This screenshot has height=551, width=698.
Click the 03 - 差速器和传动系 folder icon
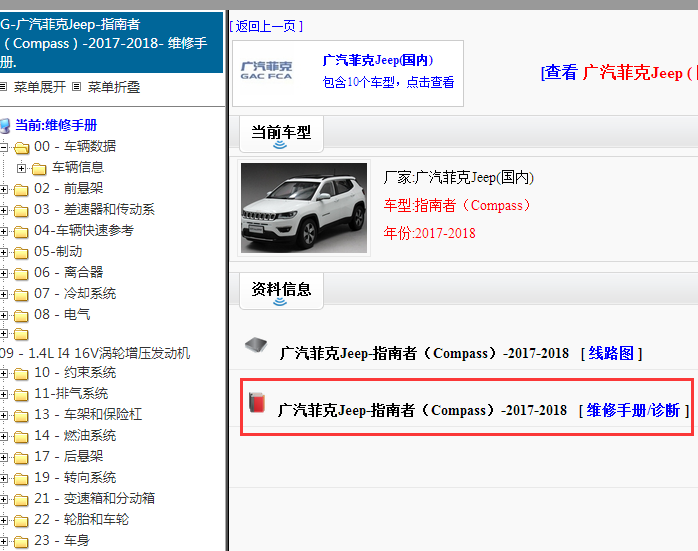click(x=21, y=210)
